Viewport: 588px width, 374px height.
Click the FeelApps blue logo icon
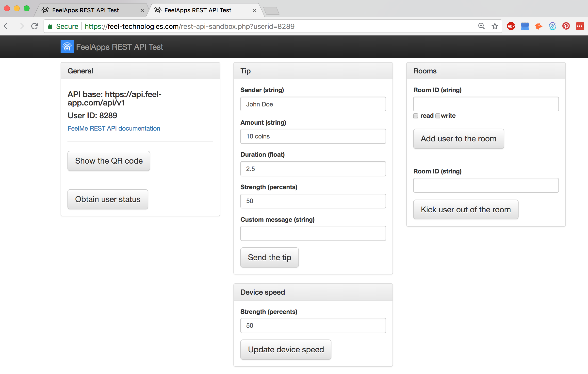click(x=67, y=47)
